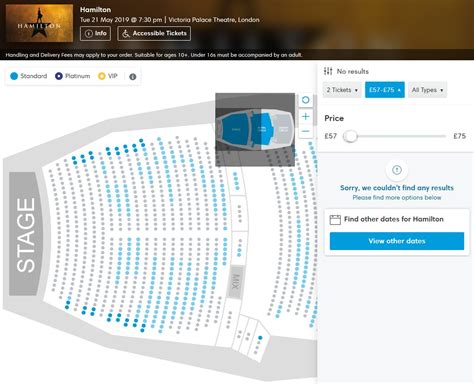Click the Hamilton show poster thumbnail
This screenshot has width=474, height=384.
click(39, 23)
